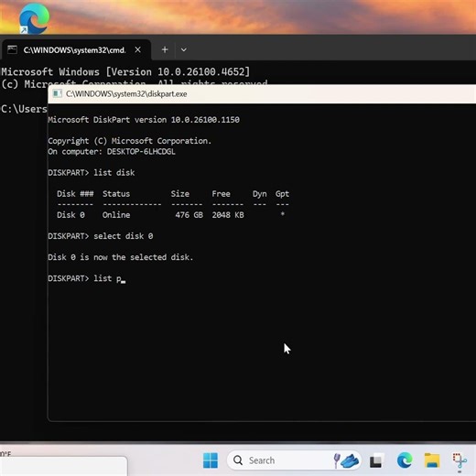Click the 'Status' column header
Image resolution: width=476 pixels, height=476 pixels.
click(x=116, y=194)
